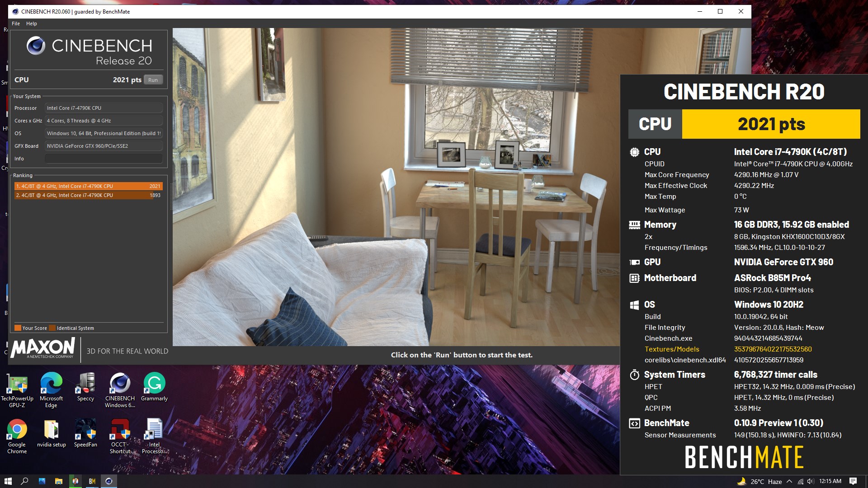Viewport: 868px width, 488px height.
Task: Click Windows OS icon in BenchMate panel
Action: click(634, 305)
